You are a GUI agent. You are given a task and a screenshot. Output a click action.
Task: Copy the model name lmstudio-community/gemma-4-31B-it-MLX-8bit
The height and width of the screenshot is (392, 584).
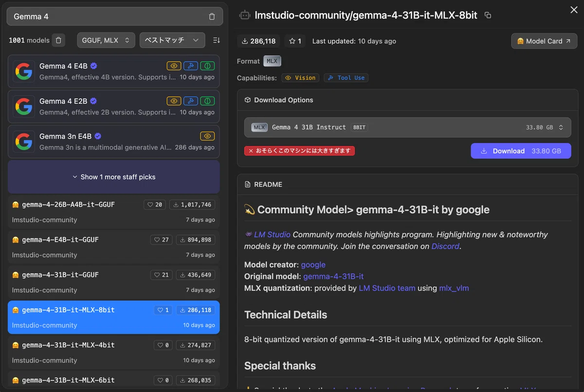pos(488,15)
